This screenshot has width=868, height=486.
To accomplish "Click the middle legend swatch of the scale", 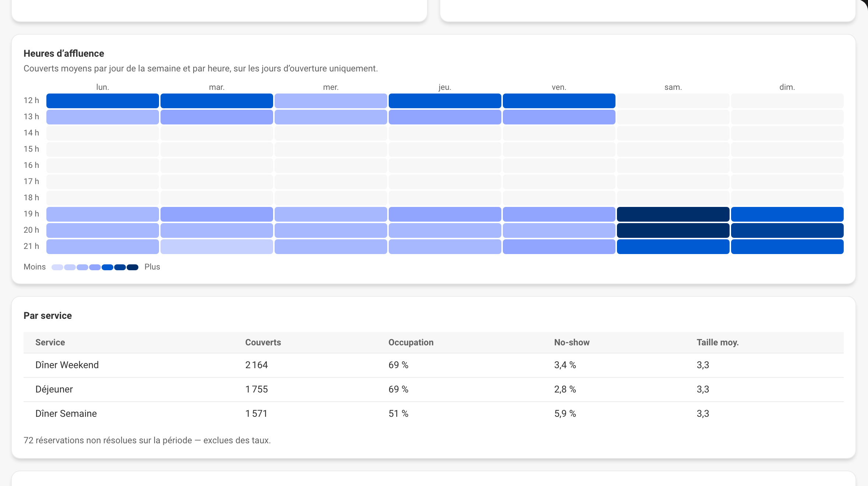I will click(x=95, y=267).
